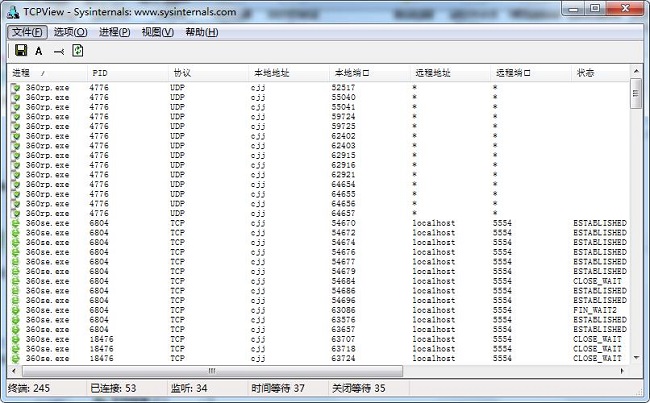The image size is (650, 403).
Task: Click the Save floppy disk toolbar icon
Action: (20, 51)
